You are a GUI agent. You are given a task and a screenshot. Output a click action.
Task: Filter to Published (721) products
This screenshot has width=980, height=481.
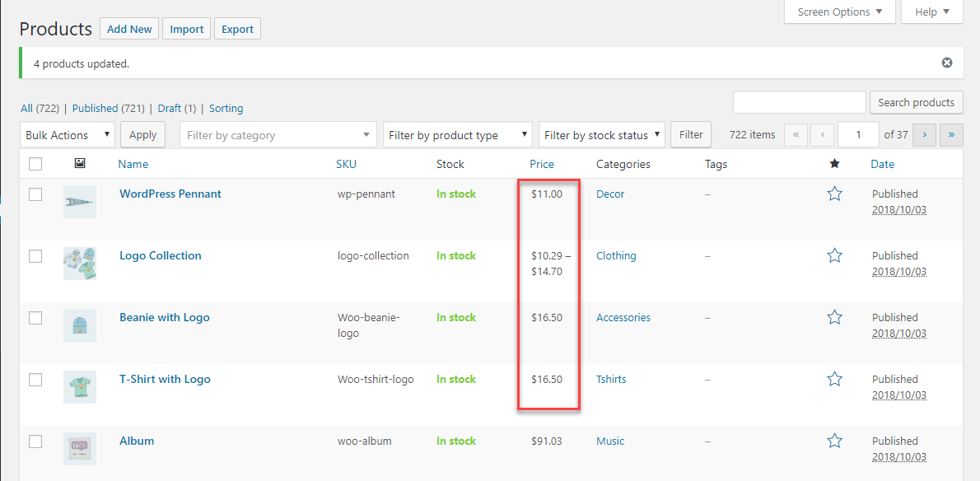coord(110,108)
